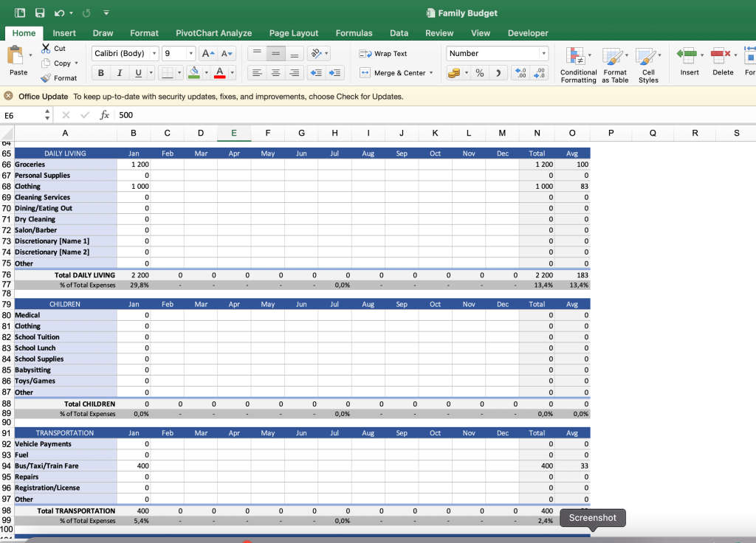The image size is (756, 543).
Task: Open the Number Format dropdown
Action: [543, 52]
